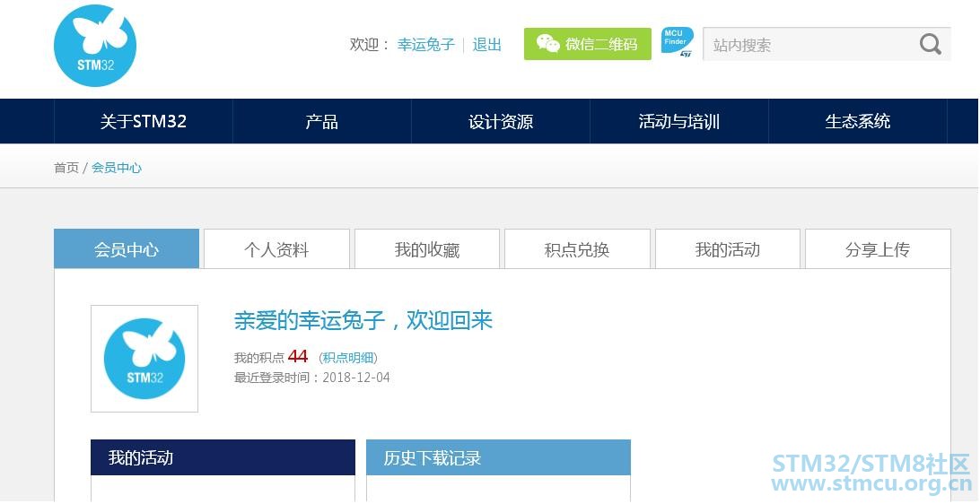Click the 我的活动 panel header
The width and height of the screenshot is (980, 504).
tap(223, 457)
